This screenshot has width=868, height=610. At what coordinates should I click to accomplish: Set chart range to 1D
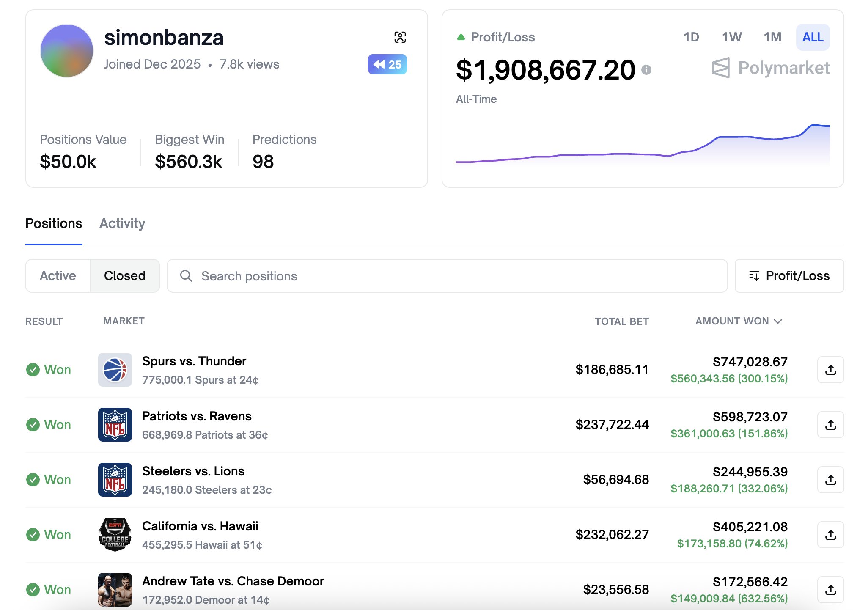click(x=691, y=37)
